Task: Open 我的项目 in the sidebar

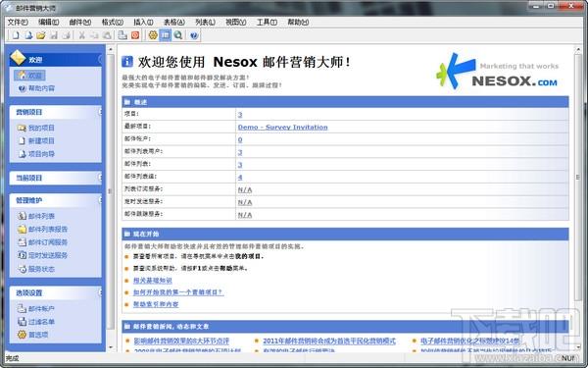Action: 36,128
